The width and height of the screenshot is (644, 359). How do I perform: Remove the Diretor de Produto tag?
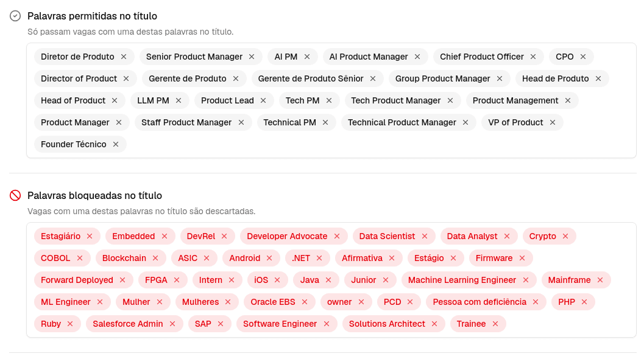coord(124,57)
